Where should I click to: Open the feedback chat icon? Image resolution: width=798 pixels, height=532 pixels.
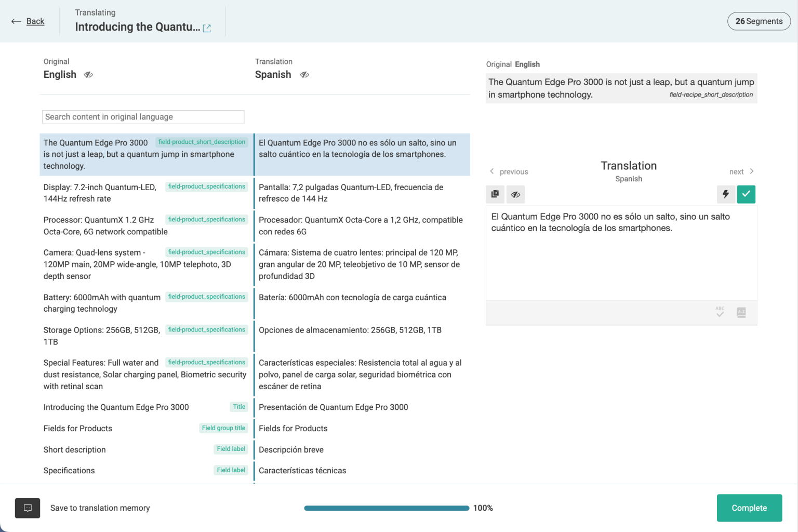point(27,508)
